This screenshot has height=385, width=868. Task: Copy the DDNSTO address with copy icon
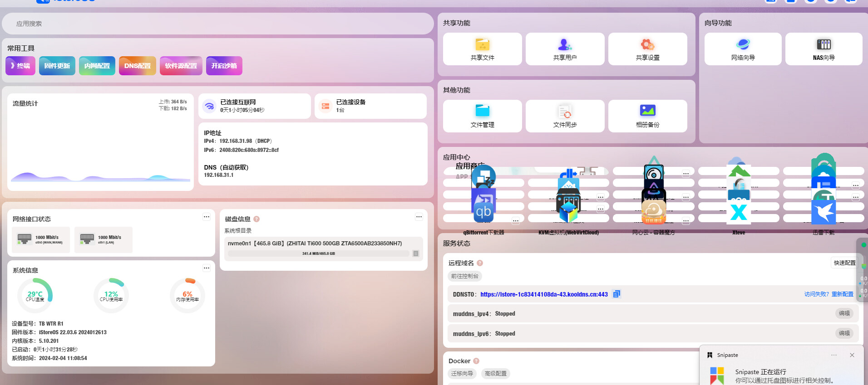click(616, 294)
